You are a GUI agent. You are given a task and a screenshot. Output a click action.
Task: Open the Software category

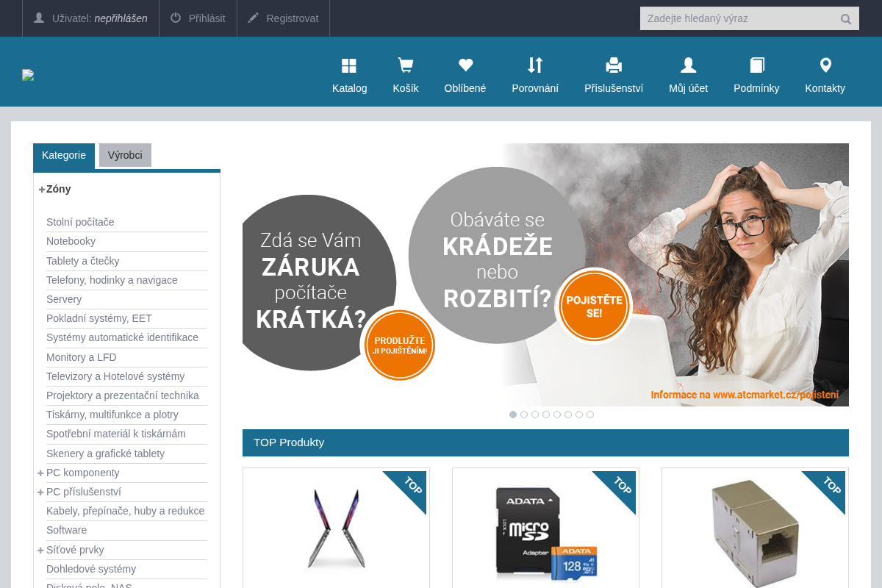tap(66, 530)
